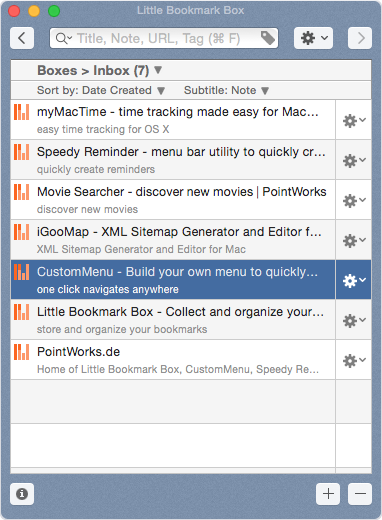The width and height of the screenshot is (382, 520).
Task: Select the Movie Searcher bookmark title
Action: pos(182,192)
